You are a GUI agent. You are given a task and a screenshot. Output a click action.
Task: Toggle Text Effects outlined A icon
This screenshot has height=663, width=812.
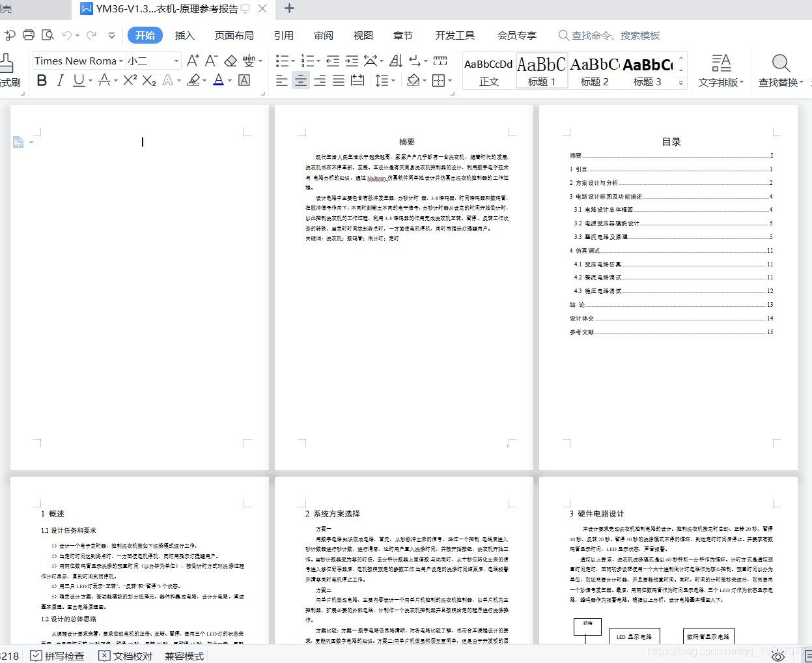[168, 80]
